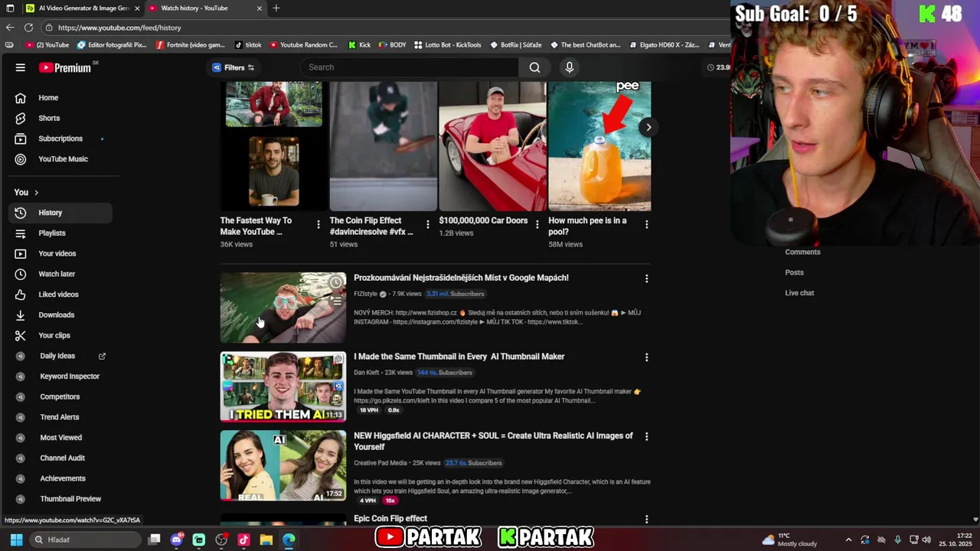The width and height of the screenshot is (980, 551).
Task: Click Watch later icon on Prozkoumávání thumbnail
Action: click(336, 283)
